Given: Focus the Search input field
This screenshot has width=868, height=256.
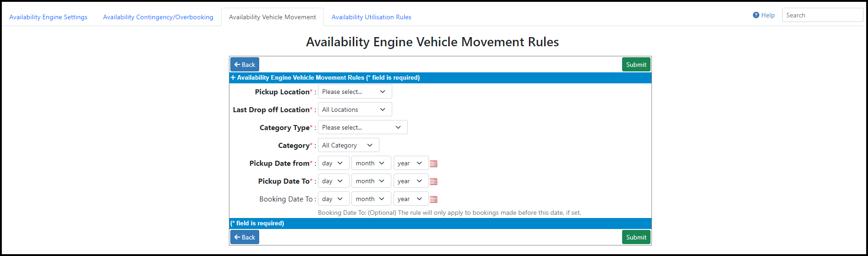Looking at the screenshot, I should [x=823, y=15].
